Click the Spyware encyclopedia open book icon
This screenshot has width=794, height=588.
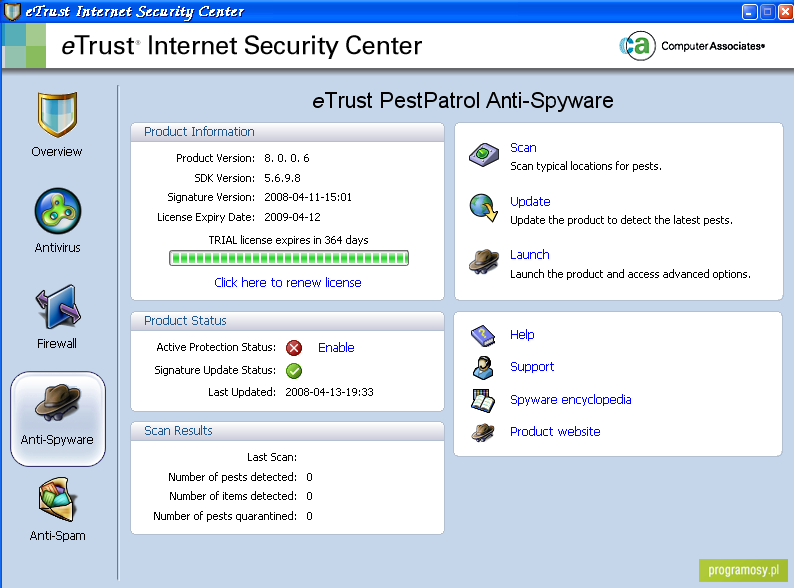click(x=483, y=400)
